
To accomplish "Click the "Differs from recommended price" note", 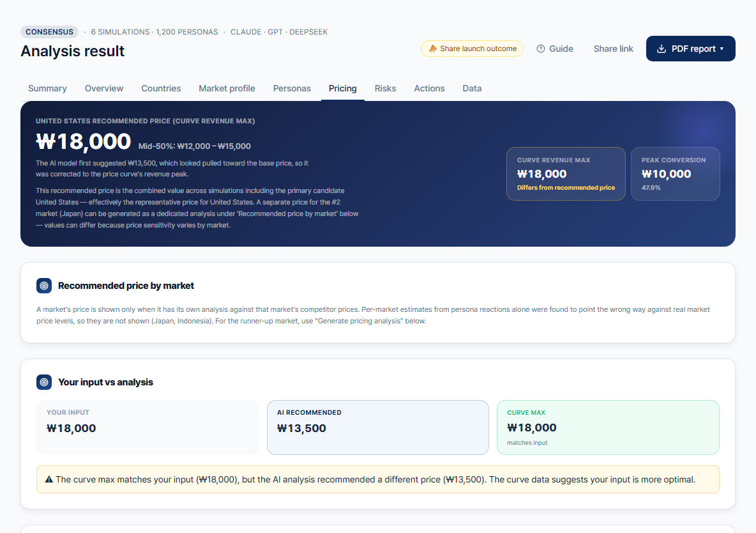I will pyautogui.click(x=566, y=188).
